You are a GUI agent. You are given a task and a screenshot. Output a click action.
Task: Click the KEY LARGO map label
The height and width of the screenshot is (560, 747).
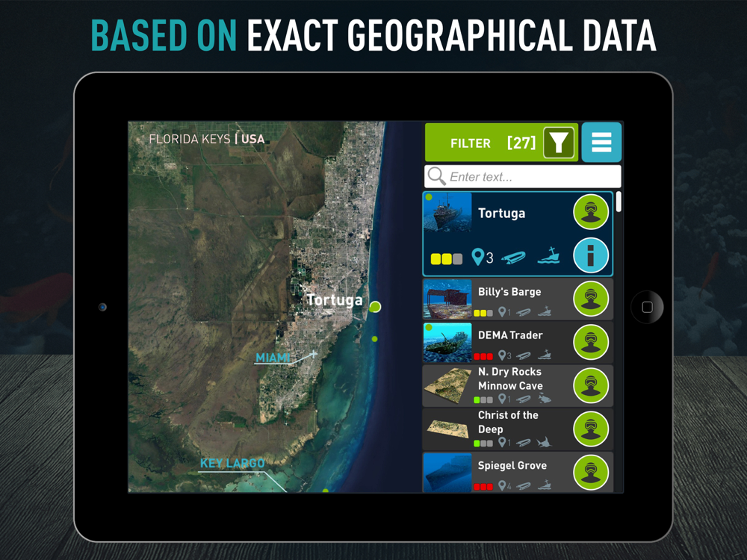pyautogui.click(x=232, y=464)
